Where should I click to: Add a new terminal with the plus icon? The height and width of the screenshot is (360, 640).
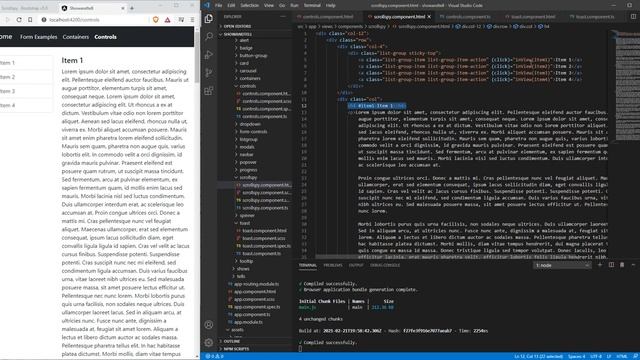pos(600,265)
